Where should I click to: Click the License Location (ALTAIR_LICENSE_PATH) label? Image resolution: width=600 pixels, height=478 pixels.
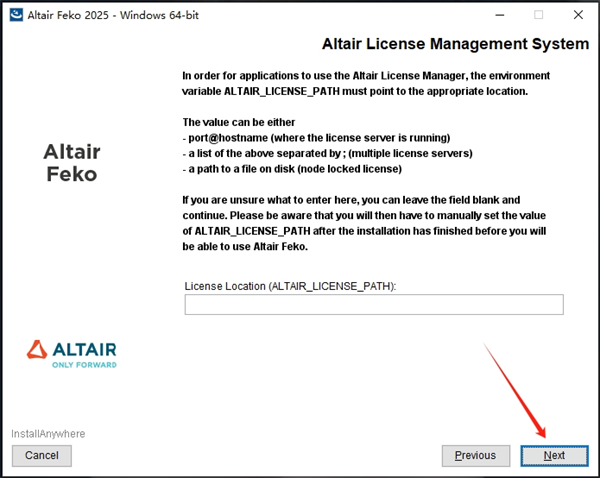click(x=290, y=286)
